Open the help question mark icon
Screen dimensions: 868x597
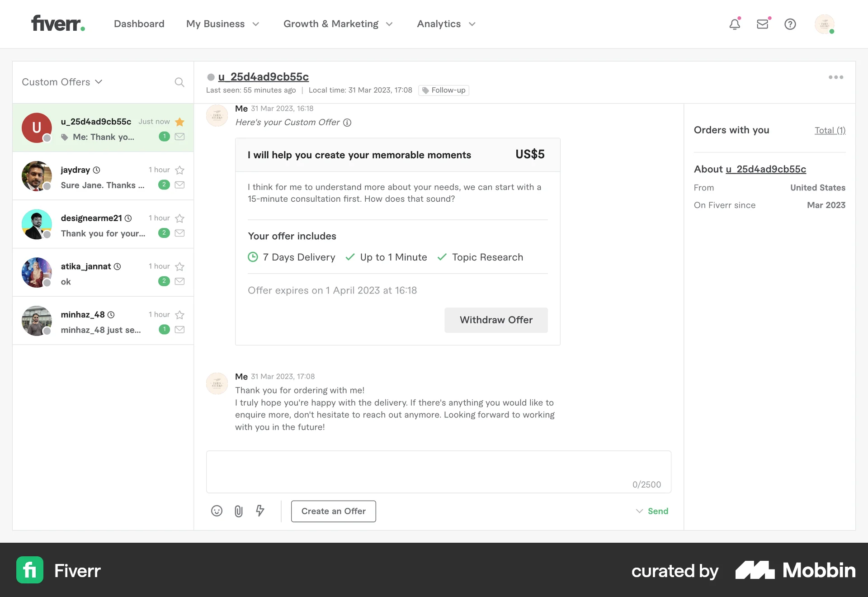click(x=790, y=24)
